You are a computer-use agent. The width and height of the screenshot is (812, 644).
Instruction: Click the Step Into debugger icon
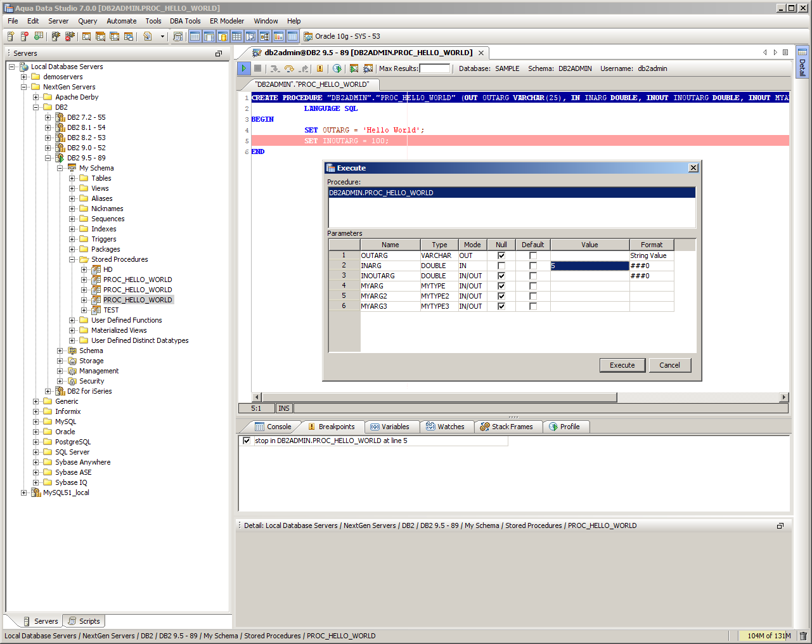274,68
